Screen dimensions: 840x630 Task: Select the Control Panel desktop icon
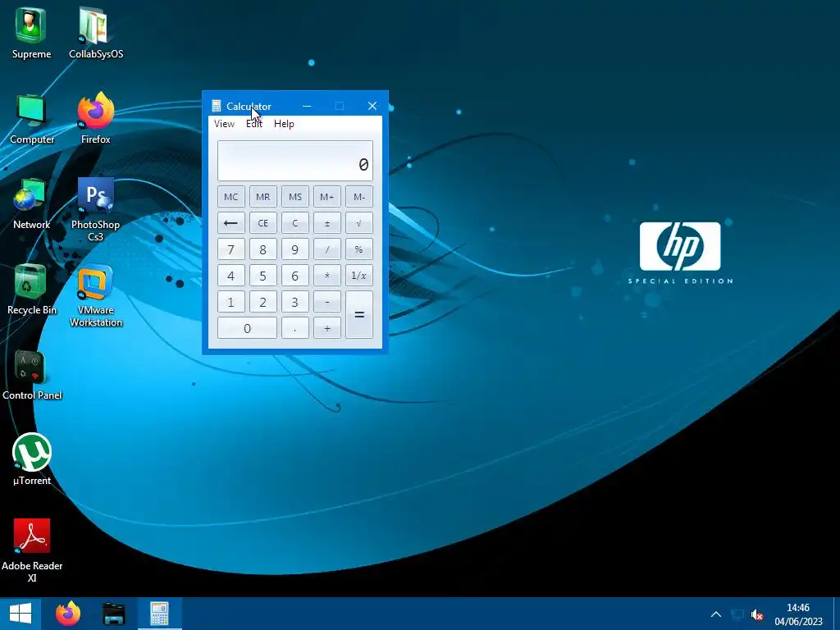(x=32, y=375)
